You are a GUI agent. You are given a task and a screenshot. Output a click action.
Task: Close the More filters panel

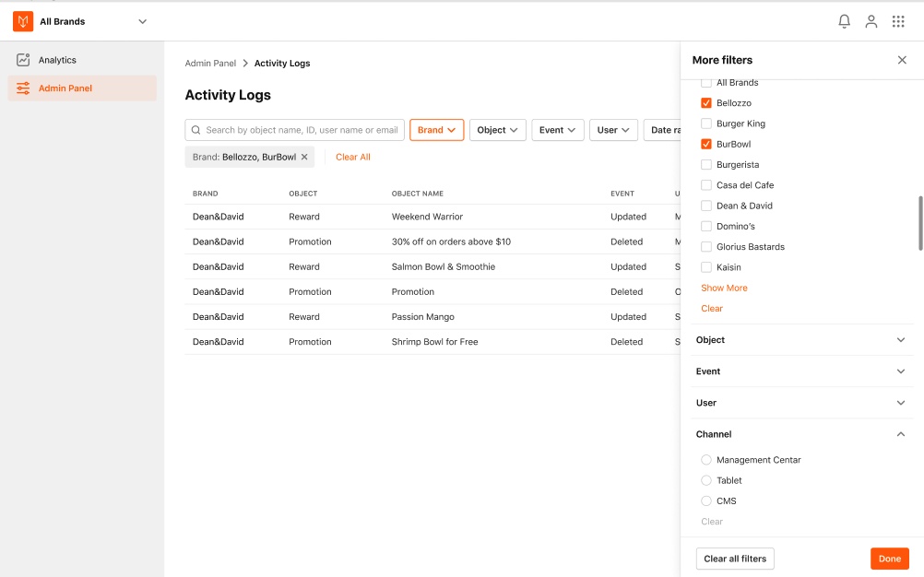pyautogui.click(x=902, y=60)
